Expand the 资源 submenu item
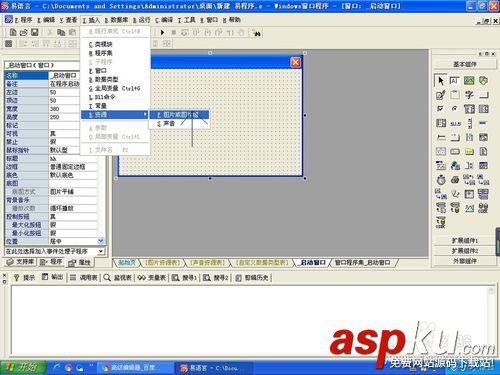This screenshot has width=500, height=375. [x=114, y=114]
